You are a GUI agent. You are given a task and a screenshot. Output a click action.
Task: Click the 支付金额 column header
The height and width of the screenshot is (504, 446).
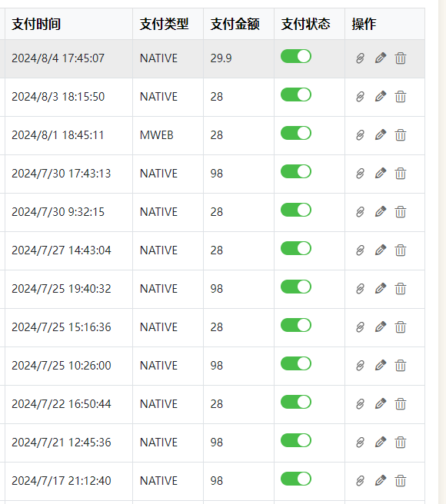(235, 24)
